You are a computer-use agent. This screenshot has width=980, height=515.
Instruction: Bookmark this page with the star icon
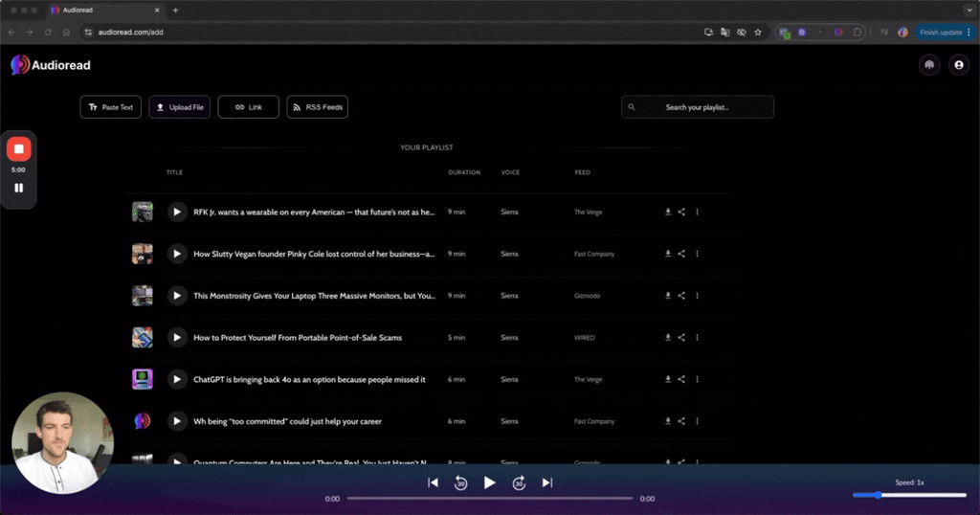coord(758,32)
